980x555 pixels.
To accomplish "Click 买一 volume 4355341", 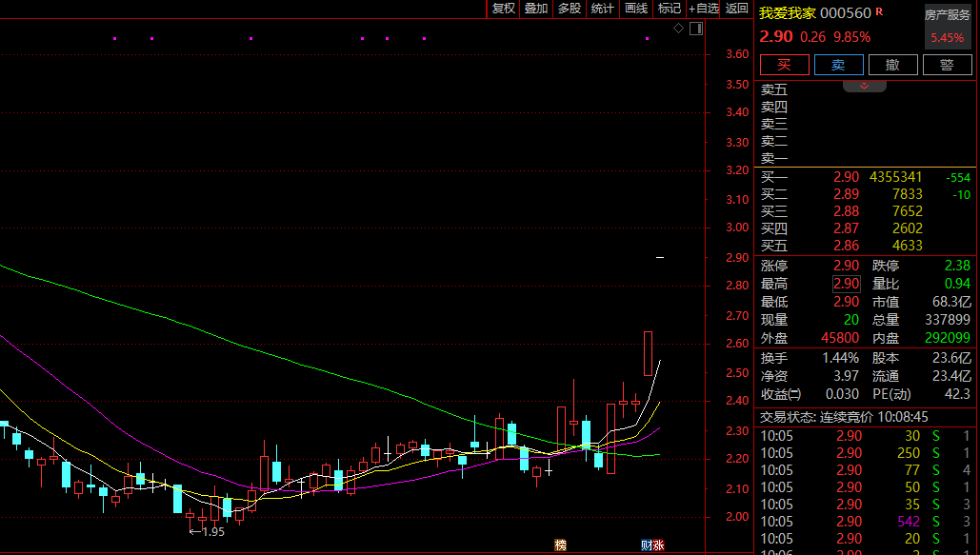I will tap(895, 177).
